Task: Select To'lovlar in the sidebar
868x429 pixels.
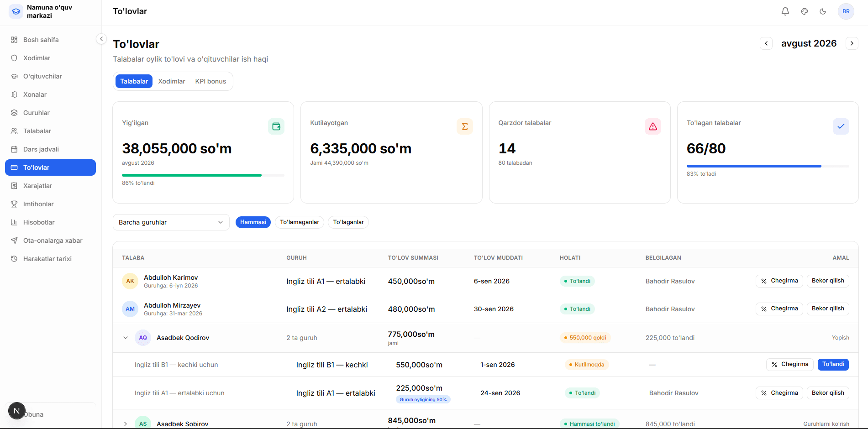Action: point(50,167)
